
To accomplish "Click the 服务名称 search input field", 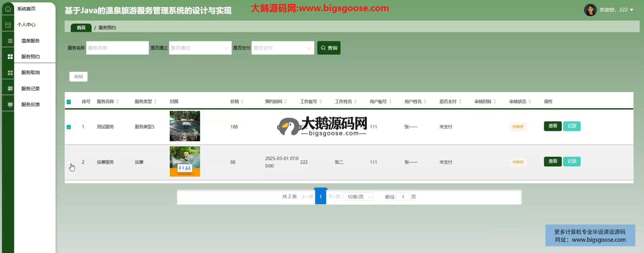I will pos(117,48).
